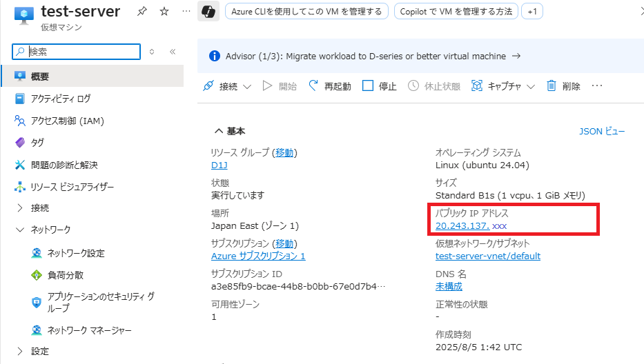Viewport: 644px width, 364px height.
Task: Click Copilot VM management suggestion pill
Action: pyautogui.click(x=456, y=12)
